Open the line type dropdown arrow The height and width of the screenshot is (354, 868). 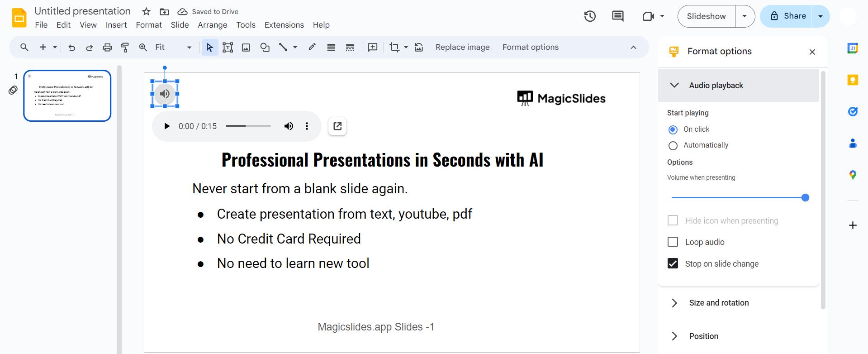295,47
